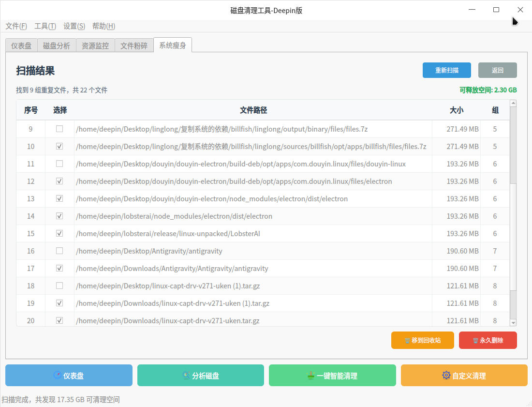Uncheck the checkbox for row 10 files.7z
This screenshot has height=407, width=532.
(x=59, y=146)
